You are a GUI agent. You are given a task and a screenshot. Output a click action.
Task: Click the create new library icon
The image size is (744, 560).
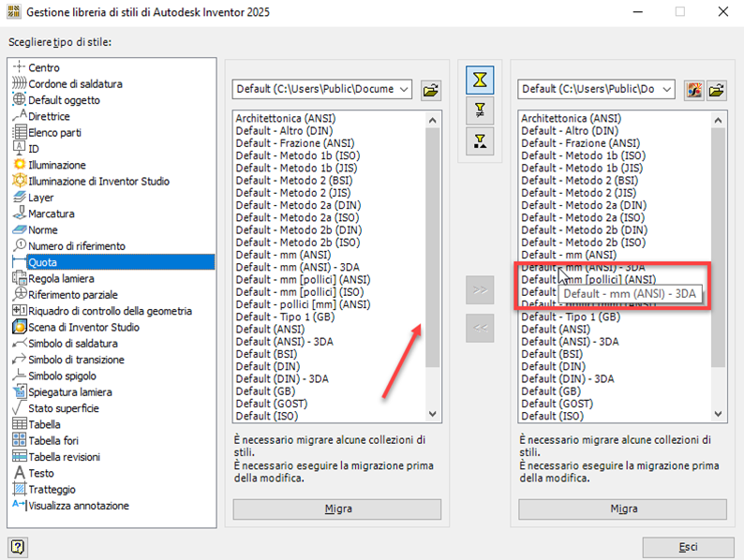(694, 90)
